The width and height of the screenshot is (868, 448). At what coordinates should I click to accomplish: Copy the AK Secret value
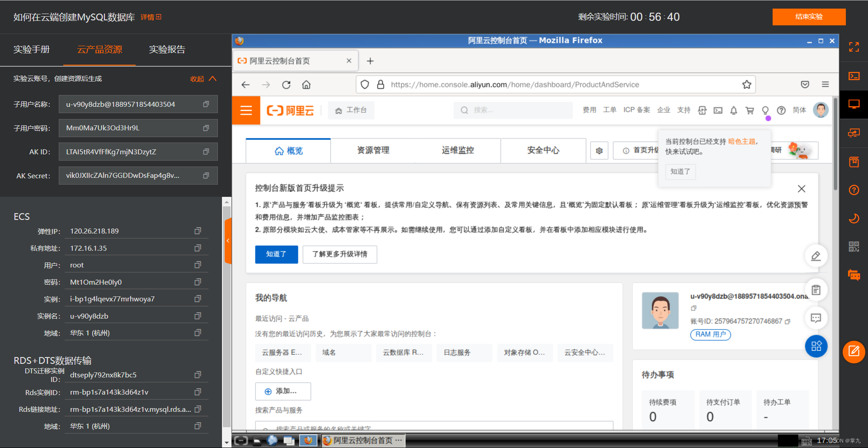tap(206, 176)
